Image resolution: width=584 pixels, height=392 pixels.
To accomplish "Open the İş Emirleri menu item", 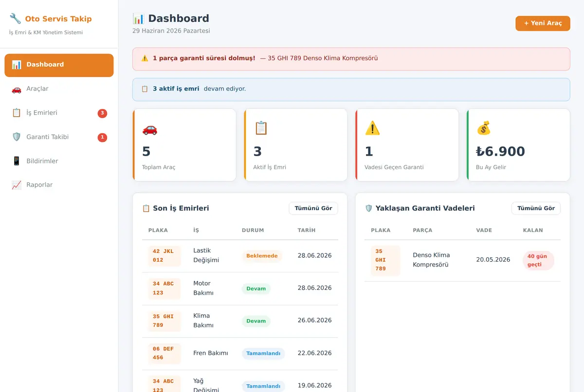I will (x=59, y=113).
